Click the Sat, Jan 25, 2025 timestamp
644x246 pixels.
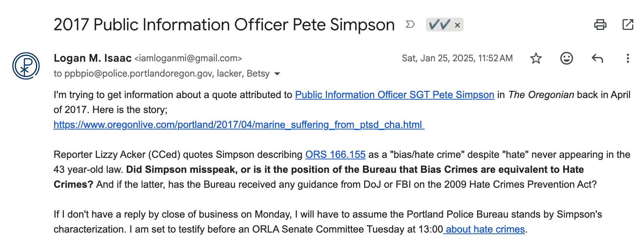point(457,58)
